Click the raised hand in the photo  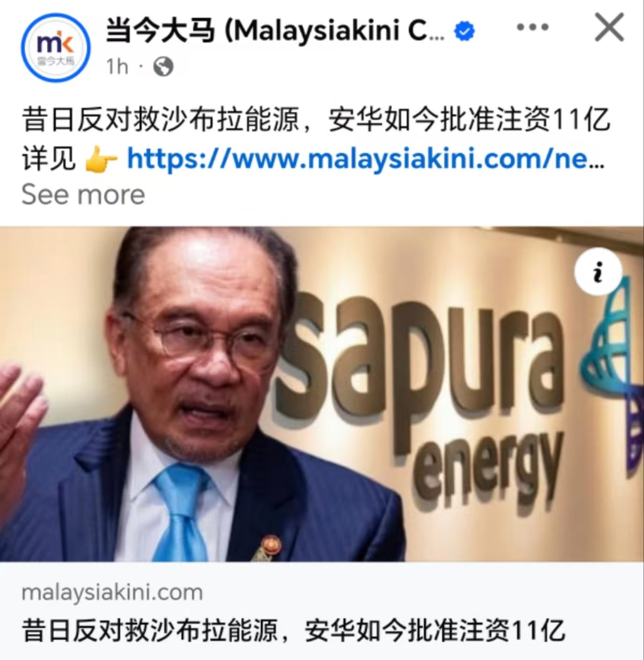(20, 429)
